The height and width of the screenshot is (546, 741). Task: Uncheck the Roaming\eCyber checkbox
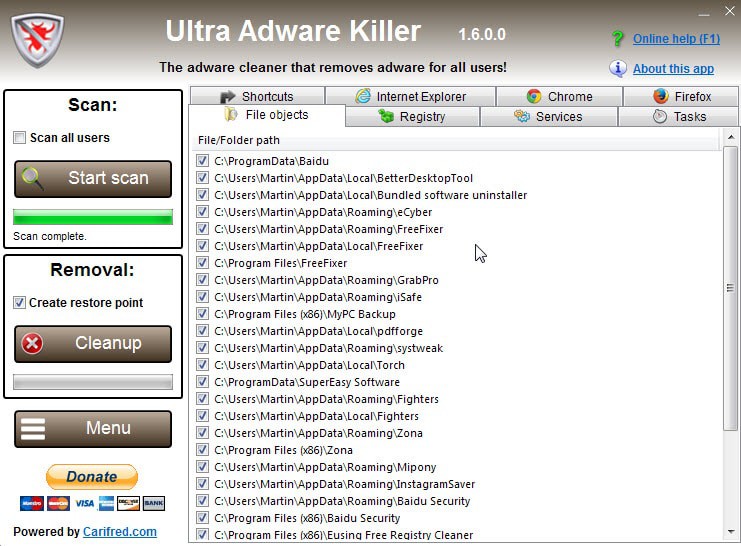[x=202, y=212]
